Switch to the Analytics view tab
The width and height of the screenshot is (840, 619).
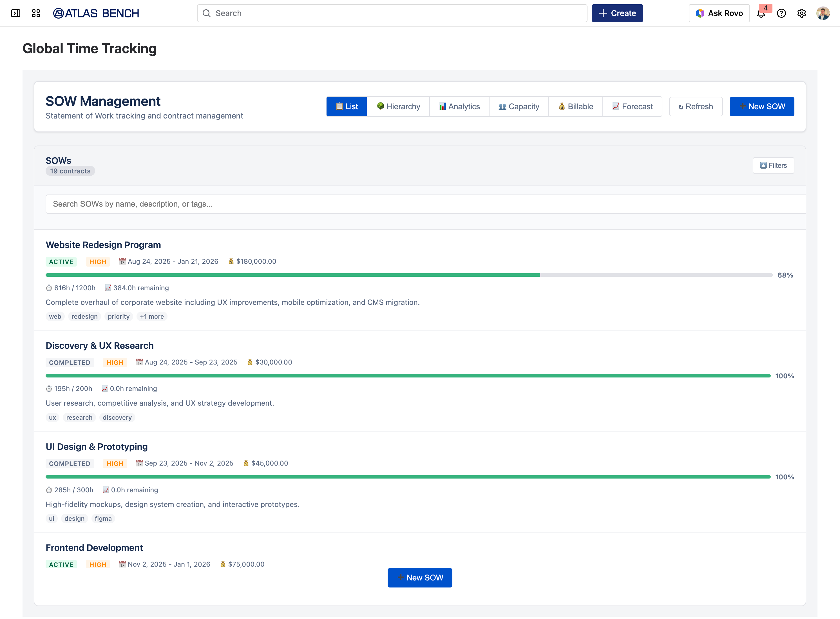tap(459, 106)
